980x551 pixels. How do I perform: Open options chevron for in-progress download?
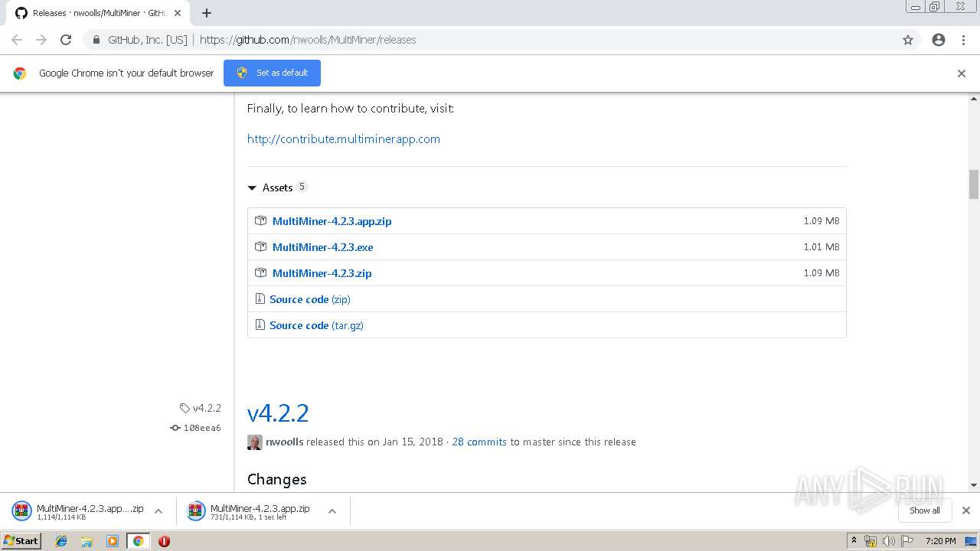click(x=332, y=511)
